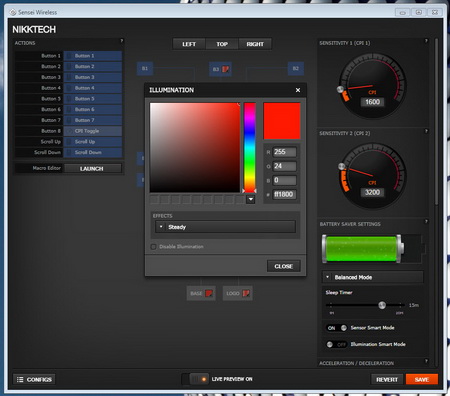Turn off the Live Preview switch
The width and height of the screenshot is (450, 396).
click(195, 379)
